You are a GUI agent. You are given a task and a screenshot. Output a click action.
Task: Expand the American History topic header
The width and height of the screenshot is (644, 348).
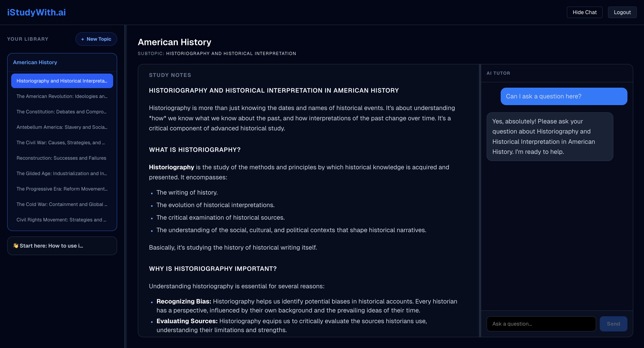click(35, 62)
